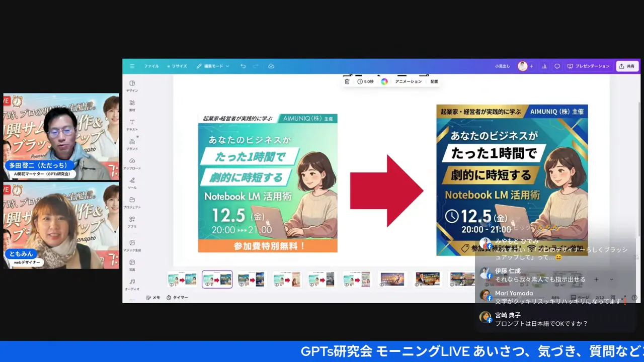Open the リサイズ (Resize) menu
This screenshot has width=644, height=362.
[x=177, y=66]
